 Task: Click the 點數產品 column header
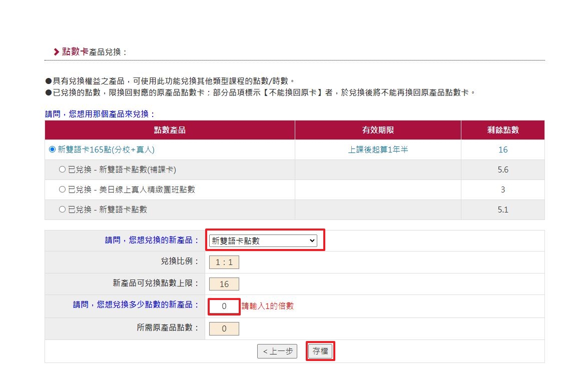pos(170,130)
